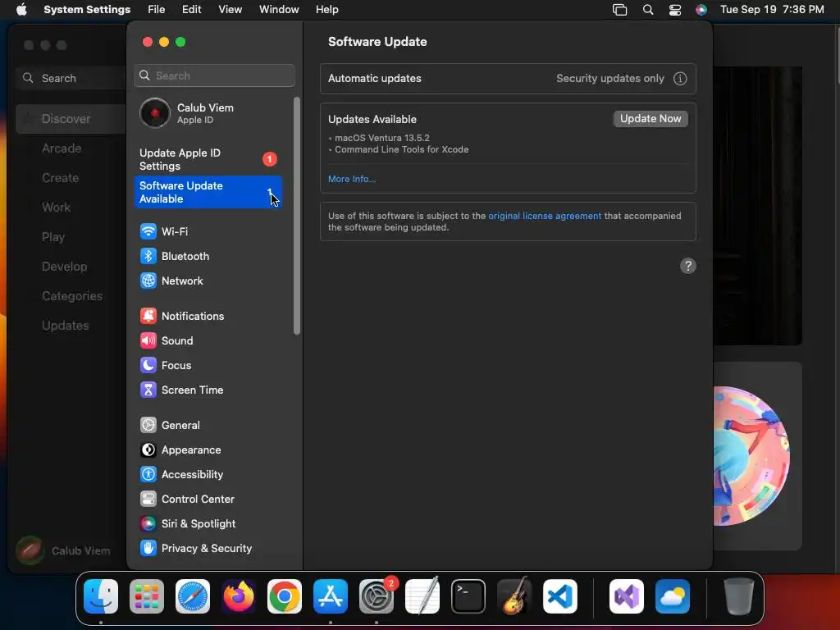The height and width of the screenshot is (630, 840).
Task: Select Develop in App Store sidebar
Action: pyautogui.click(x=64, y=267)
